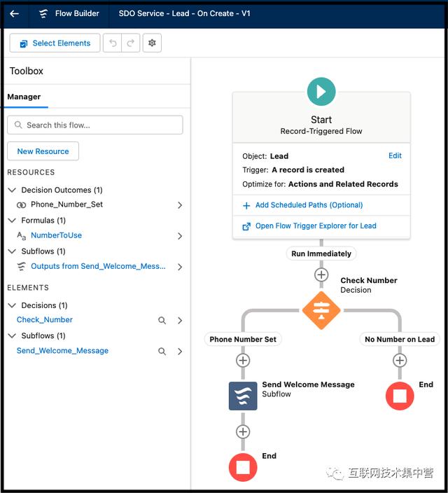Screen dimensions: 448x493
Task: Add element under Phone Number Set path
Action: (243, 361)
